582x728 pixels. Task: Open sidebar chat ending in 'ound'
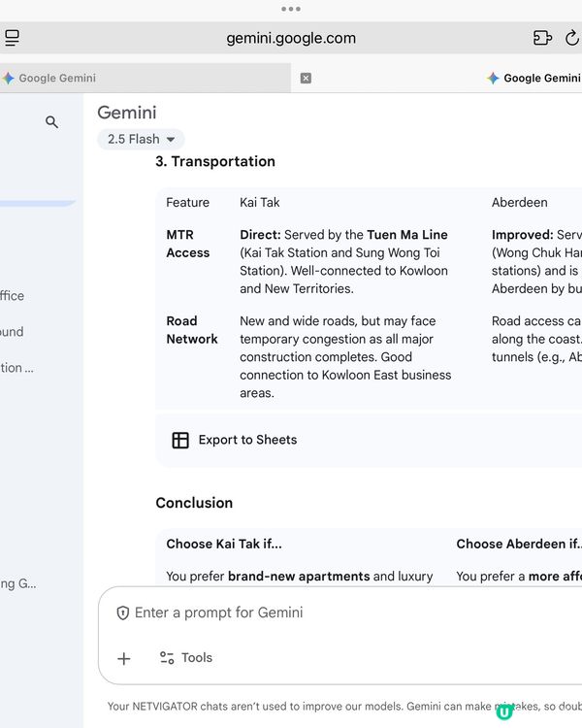point(12,332)
